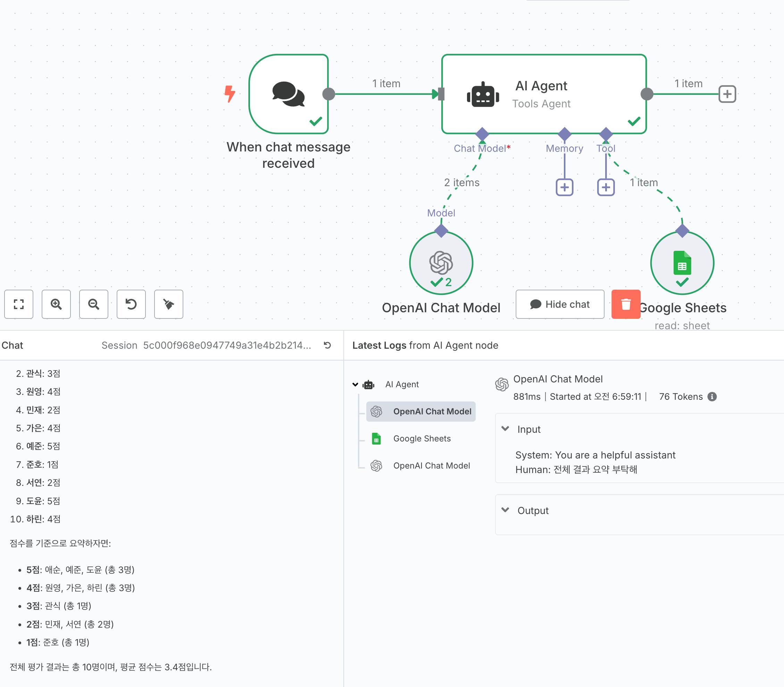Click the 76 Tokens label
This screenshot has height=687, width=784.
[681, 396]
